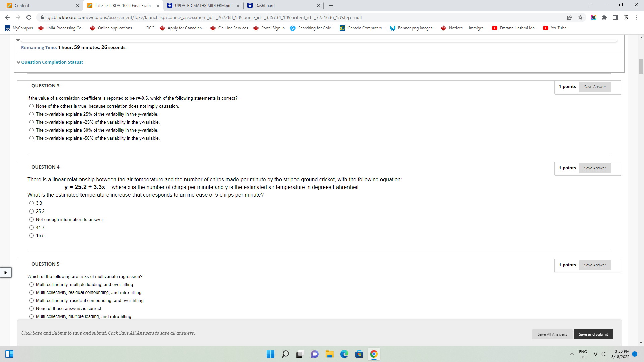
Task: Click the share icon in the address bar
Action: [570, 17]
